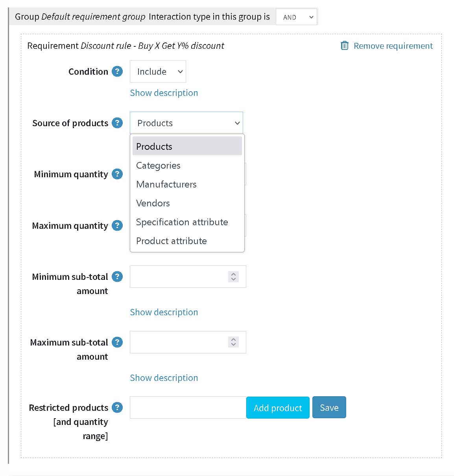Open help tooltip for Condition

tap(117, 72)
